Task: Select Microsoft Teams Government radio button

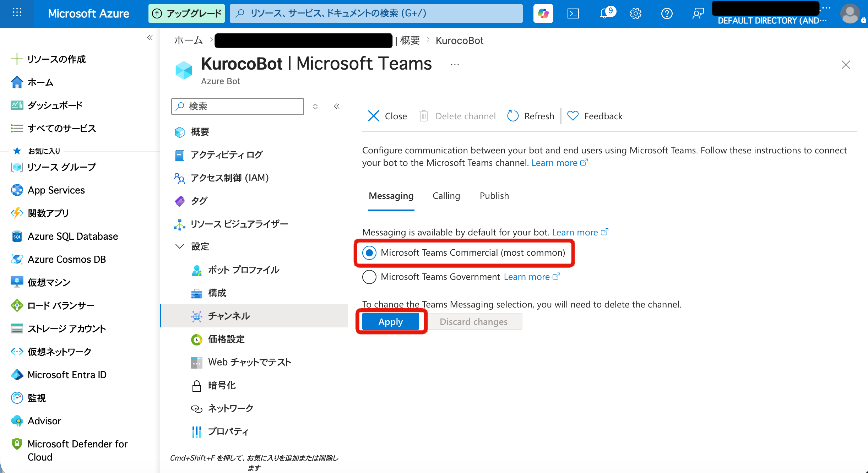Action: coord(369,277)
